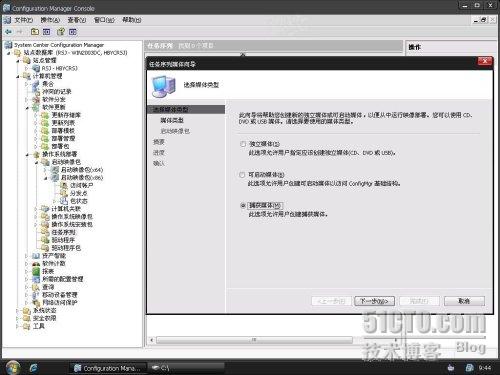Click the scrollbar left arrow in results pane

coord(152,340)
